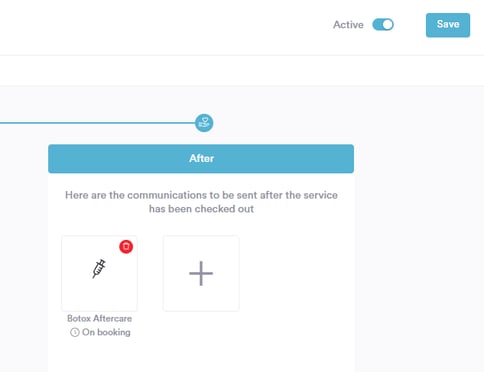Click the clock icon beside On booking
The height and width of the screenshot is (372, 484).
tap(75, 332)
